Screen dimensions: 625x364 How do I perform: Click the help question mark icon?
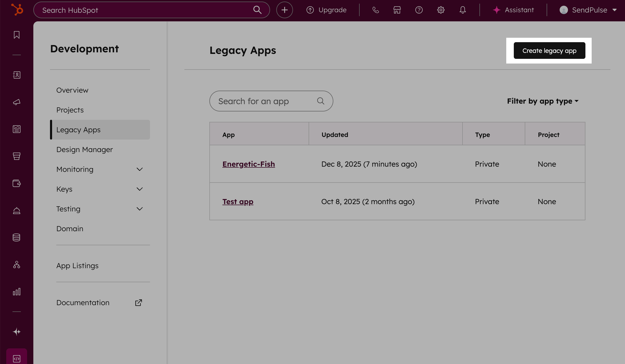coord(419,10)
